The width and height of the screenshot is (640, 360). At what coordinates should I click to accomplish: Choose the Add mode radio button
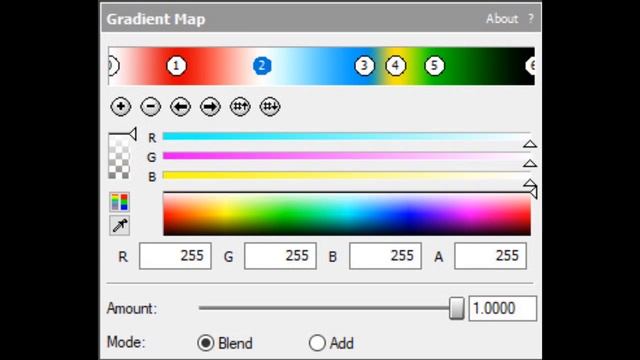pos(317,343)
